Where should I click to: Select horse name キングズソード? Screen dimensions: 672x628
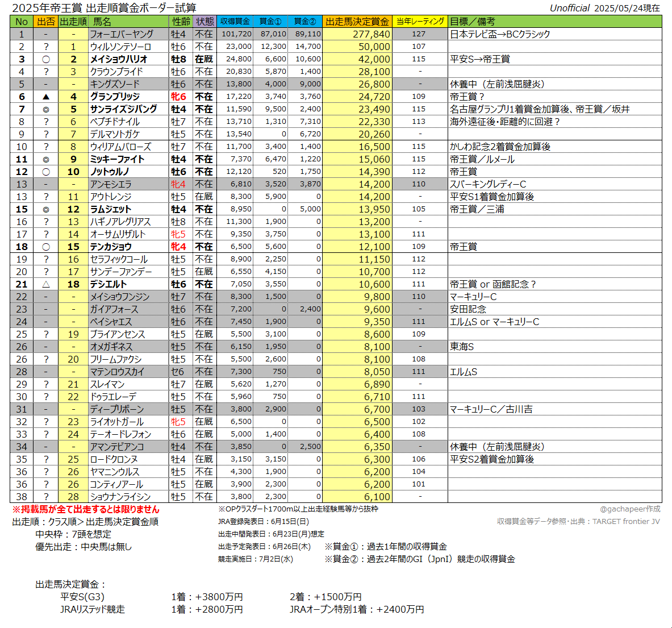click(x=115, y=84)
